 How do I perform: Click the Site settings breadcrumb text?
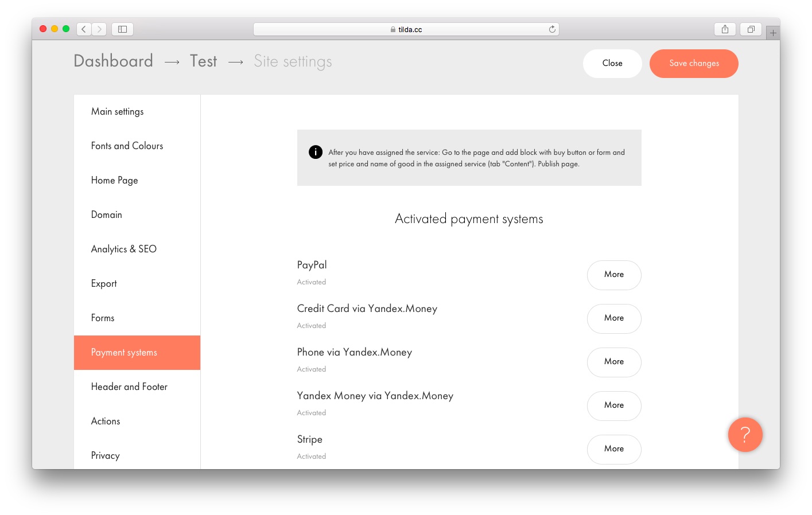click(293, 61)
